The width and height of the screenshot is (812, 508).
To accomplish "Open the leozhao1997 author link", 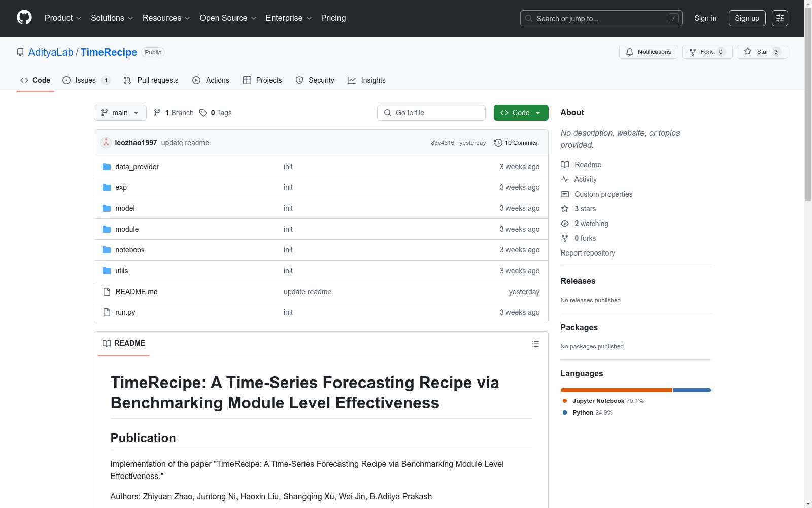I will tap(136, 143).
